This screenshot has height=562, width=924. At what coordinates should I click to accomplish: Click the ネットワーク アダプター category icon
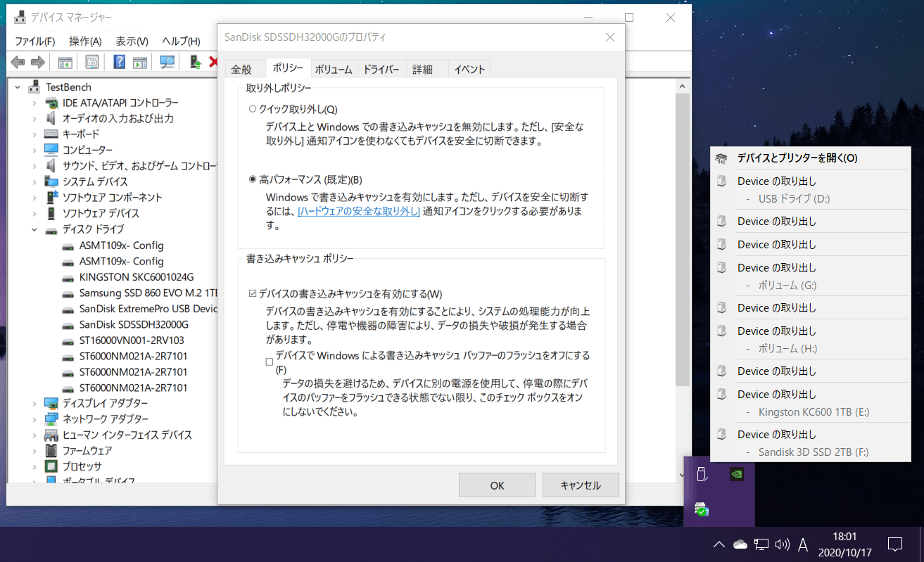coord(51,419)
